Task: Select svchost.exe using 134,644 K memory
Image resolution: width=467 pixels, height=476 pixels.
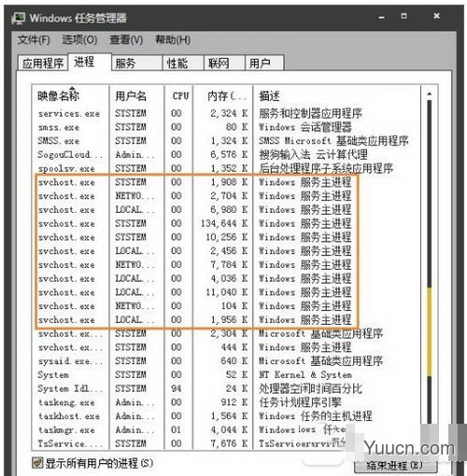Action: (x=226, y=223)
